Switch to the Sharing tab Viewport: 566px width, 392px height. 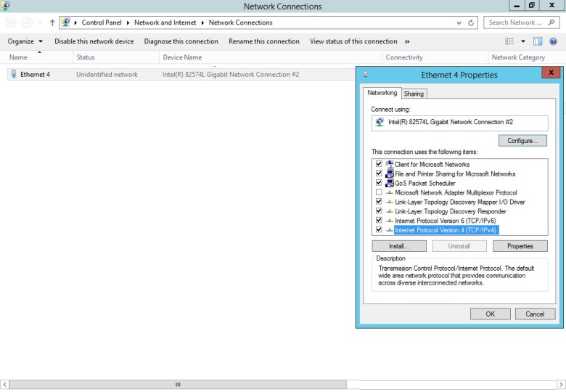[x=414, y=94]
